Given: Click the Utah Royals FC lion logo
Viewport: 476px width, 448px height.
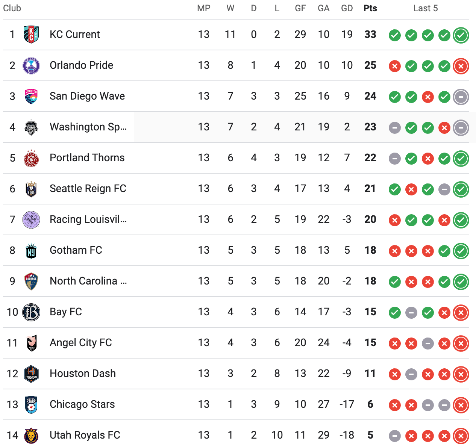Looking at the screenshot, I should pos(31,435).
